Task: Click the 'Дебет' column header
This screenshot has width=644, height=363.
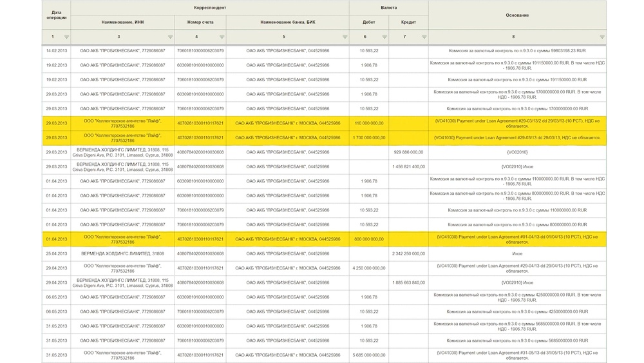Action: (x=369, y=22)
